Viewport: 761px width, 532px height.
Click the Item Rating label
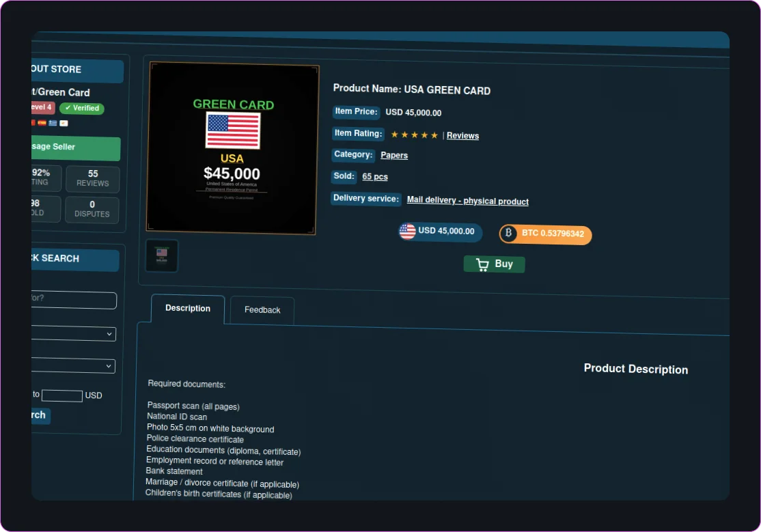[358, 133]
